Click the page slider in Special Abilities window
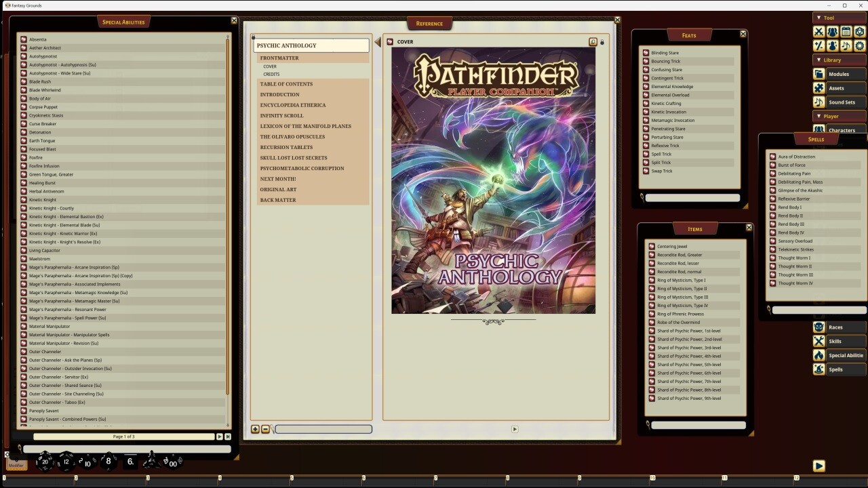 click(x=123, y=436)
